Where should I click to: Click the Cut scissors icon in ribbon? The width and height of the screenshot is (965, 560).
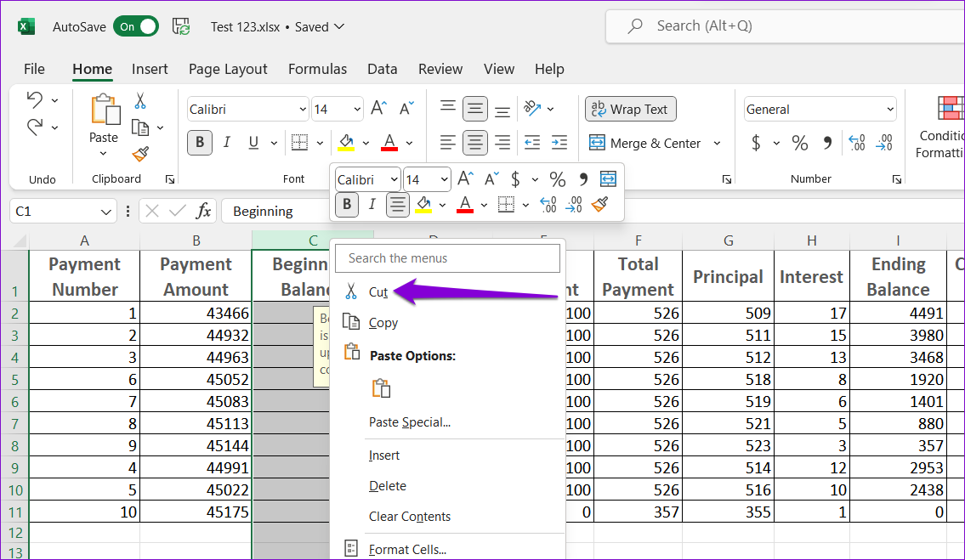click(140, 100)
